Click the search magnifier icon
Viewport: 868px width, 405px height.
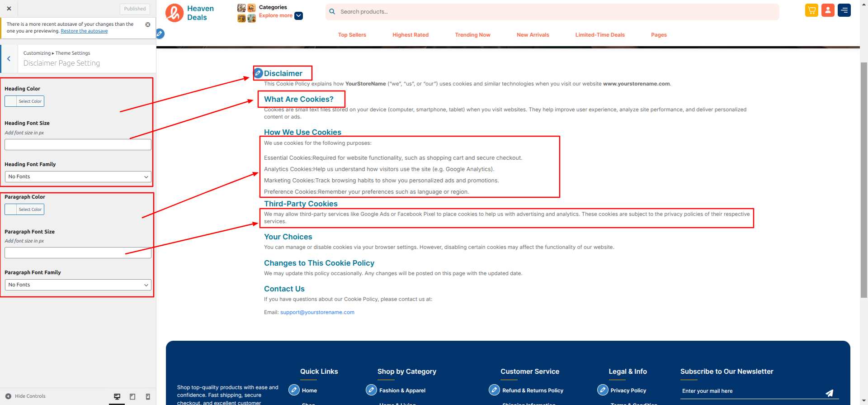(x=332, y=12)
